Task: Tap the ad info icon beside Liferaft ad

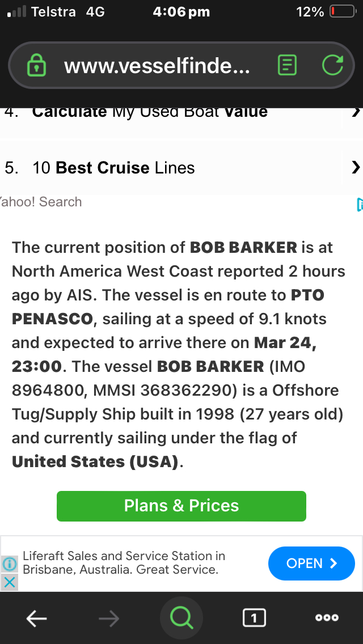Action: point(10,564)
